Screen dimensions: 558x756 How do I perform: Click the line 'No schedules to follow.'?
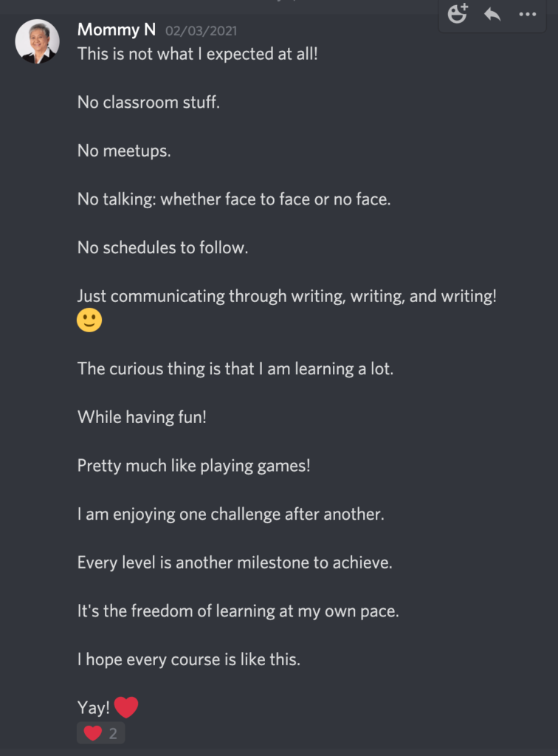tap(162, 248)
